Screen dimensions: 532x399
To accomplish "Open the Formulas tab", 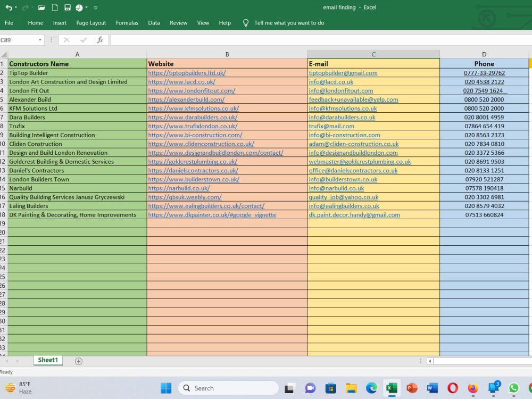I will tap(127, 23).
